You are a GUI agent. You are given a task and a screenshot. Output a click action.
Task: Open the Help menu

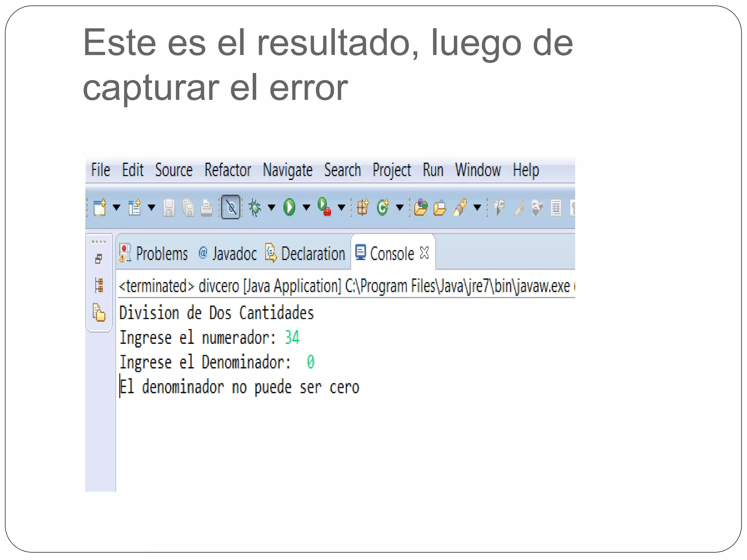[x=526, y=171]
